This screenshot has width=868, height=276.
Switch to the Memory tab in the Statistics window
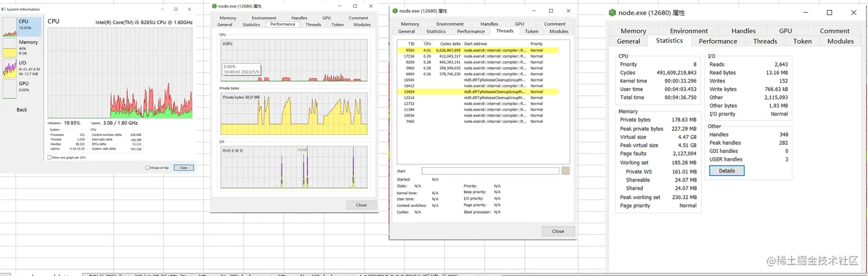(633, 31)
